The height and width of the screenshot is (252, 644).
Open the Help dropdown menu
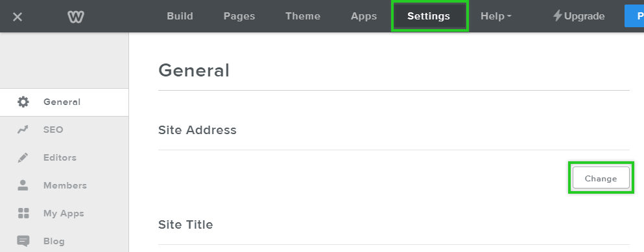click(495, 16)
